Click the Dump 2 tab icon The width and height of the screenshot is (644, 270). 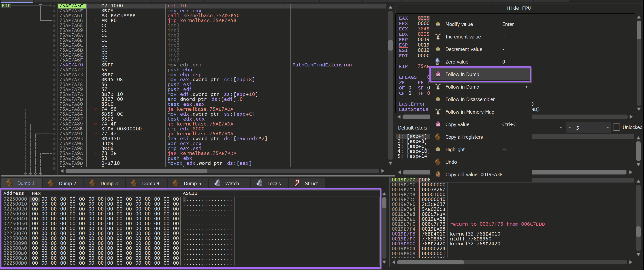(x=51, y=183)
